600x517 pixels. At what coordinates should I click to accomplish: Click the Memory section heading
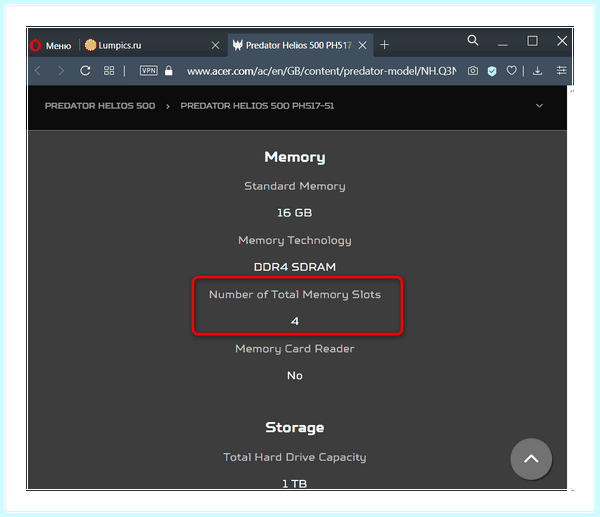click(x=295, y=157)
